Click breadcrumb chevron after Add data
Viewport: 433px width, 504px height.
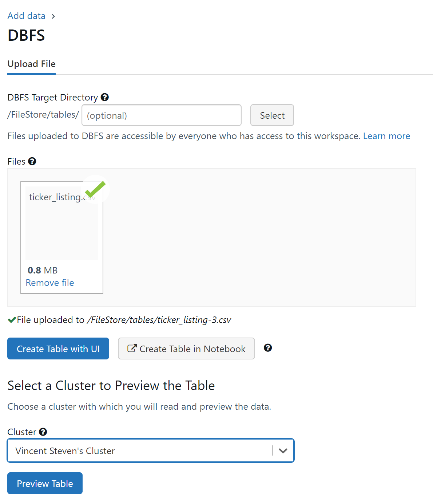pos(53,16)
